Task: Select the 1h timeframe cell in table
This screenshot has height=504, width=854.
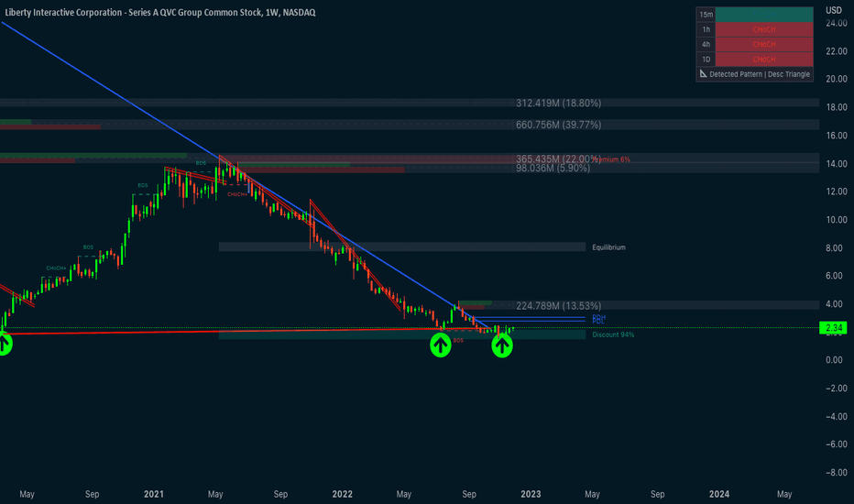Action: pos(706,29)
